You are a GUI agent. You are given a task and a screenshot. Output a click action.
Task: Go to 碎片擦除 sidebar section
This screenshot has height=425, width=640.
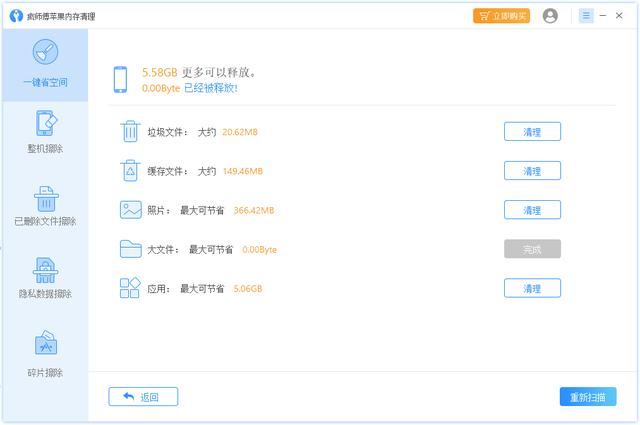click(x=45, y=354)
